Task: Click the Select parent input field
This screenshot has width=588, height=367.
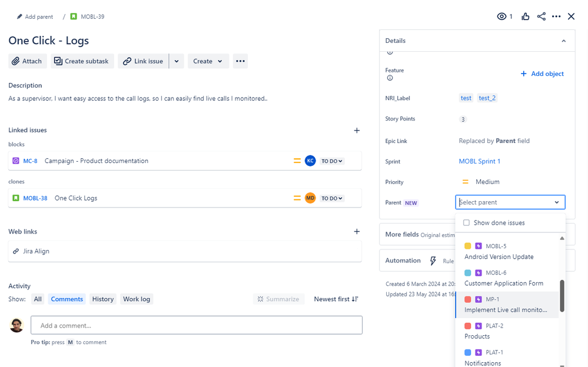Action: tap(510, 202)
